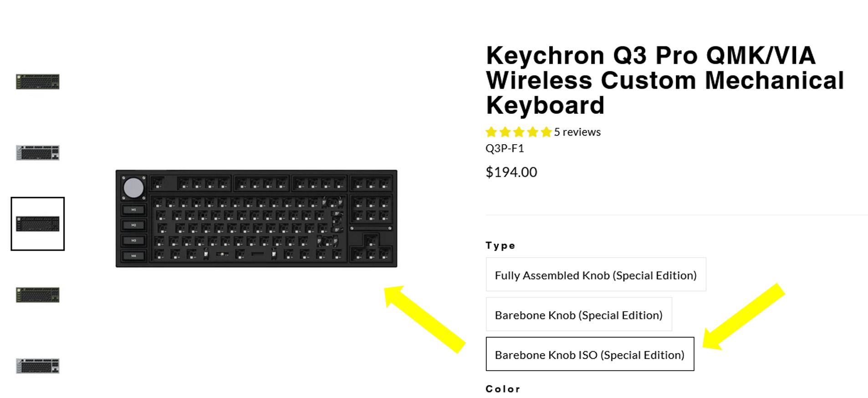Click the first yellow rating star
868x398 pixels.
pyautogui.click(x=491, y=132)
